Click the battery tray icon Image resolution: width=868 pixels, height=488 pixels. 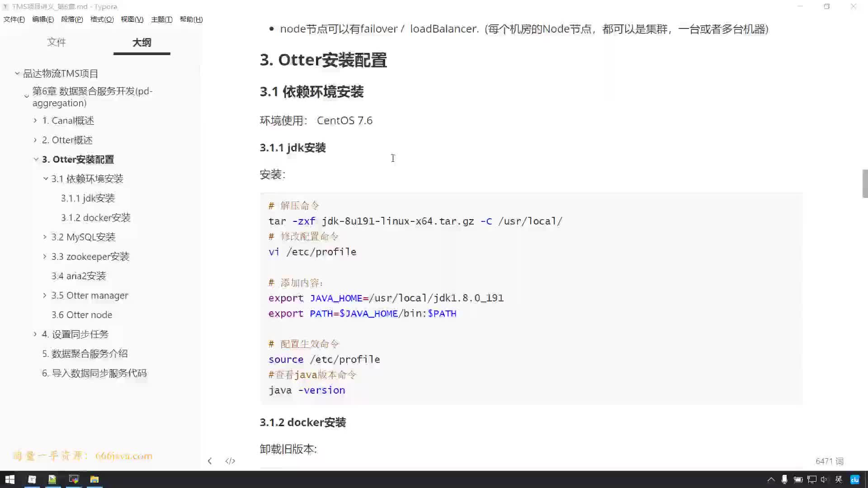click(x=798, y=479)
